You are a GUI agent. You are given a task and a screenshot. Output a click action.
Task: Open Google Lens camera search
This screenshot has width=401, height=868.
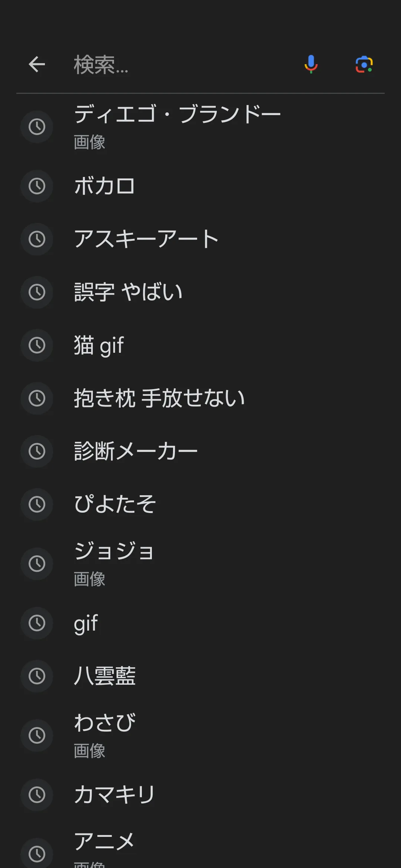[364, 65]
